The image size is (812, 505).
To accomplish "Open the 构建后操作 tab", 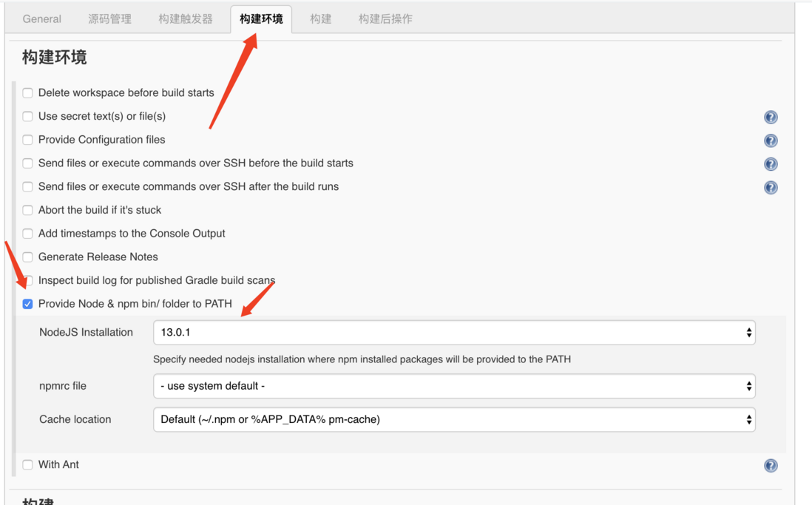I will pos(385,19).
